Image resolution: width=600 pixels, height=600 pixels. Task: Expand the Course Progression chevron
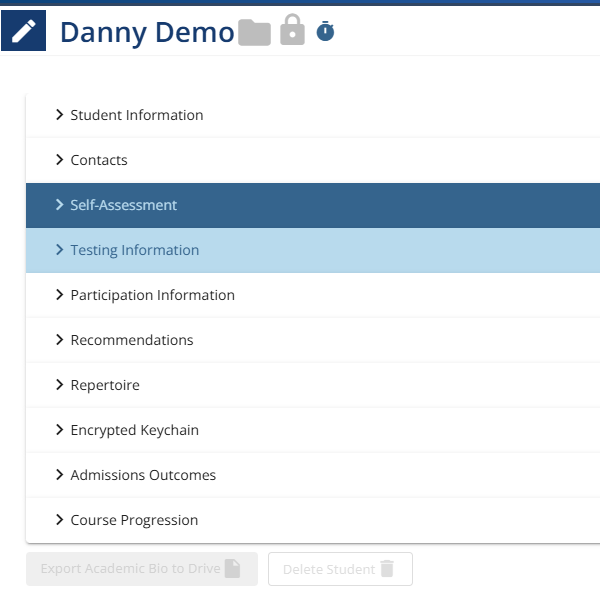(59, 520)
